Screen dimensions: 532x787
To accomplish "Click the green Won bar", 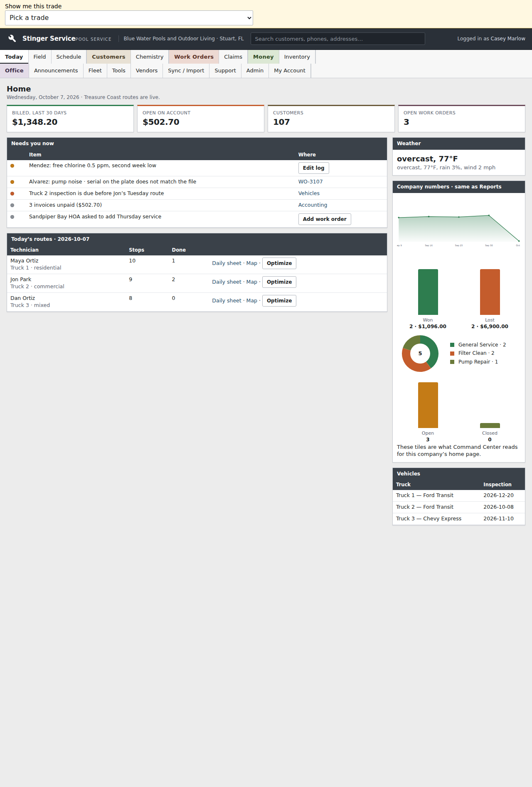I will tap(428, 292).
